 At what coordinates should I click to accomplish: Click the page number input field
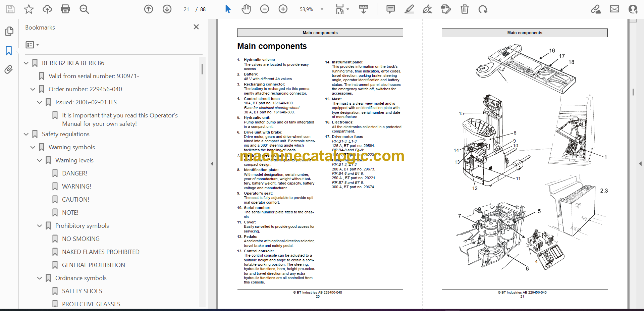coord(186,9)
